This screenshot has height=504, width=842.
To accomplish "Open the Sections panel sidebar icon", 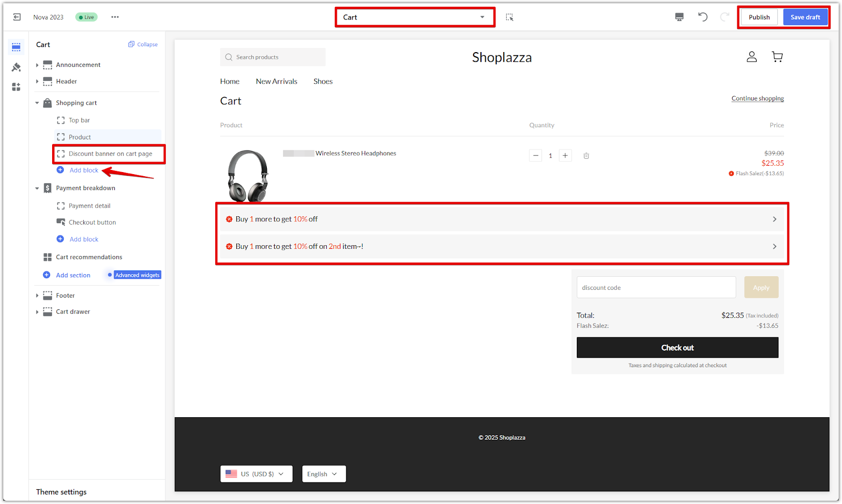I will [x=16, y=47].
